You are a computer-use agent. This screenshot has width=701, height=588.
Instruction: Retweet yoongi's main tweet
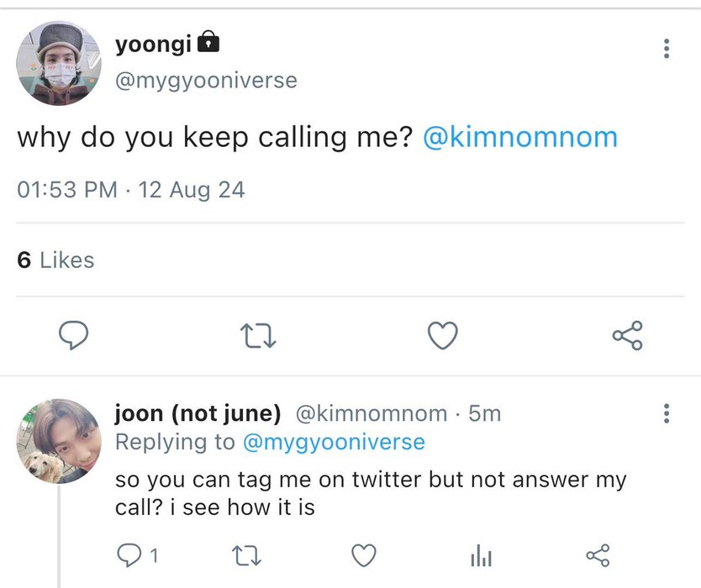click(258, 336)
